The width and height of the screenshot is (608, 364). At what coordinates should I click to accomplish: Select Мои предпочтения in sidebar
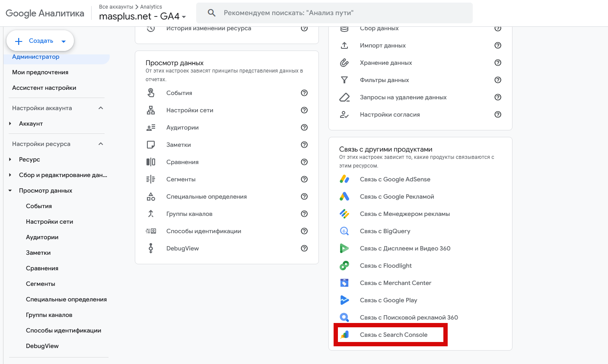click(40, 72)
